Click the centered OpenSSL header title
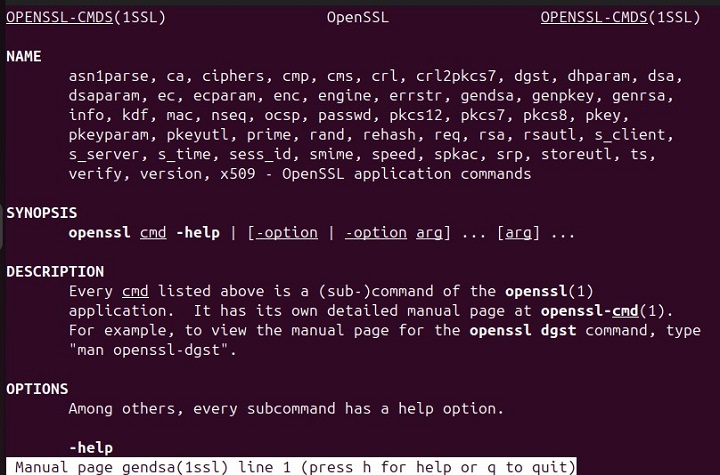The image size is (720, 475). click(x=358, y=18)
